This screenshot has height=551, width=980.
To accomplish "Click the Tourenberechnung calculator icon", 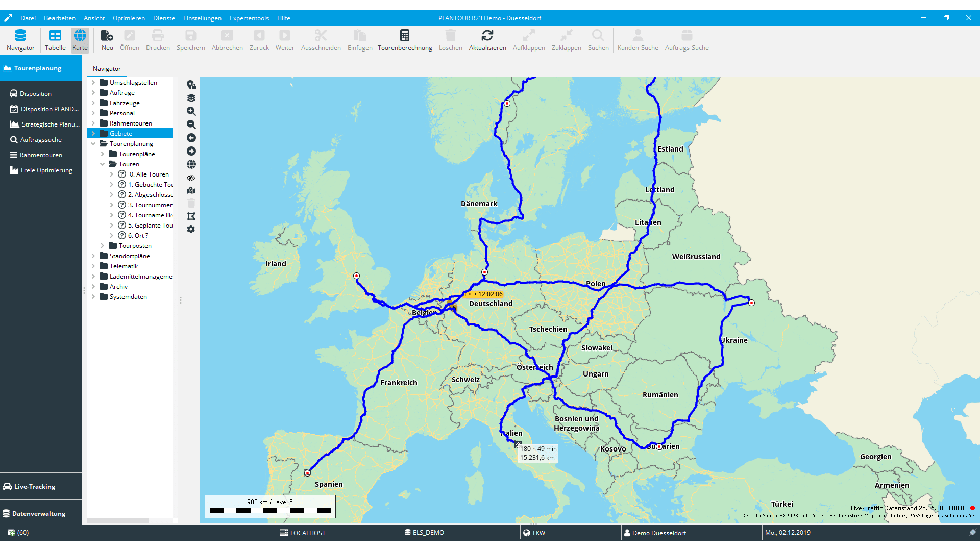I will [405, 36].
